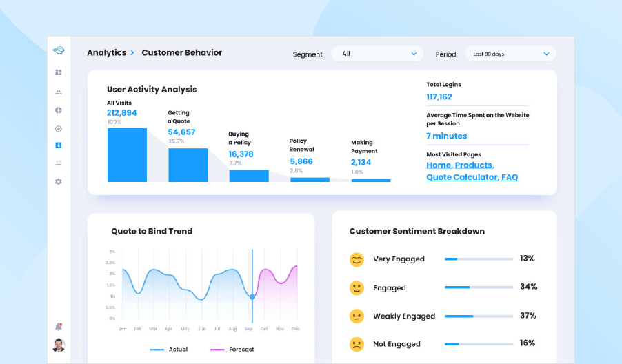The height and width of the screenshot is (364, 622).
Task: Select the active bar chart analytics icon
Action: (x=59, y=145)
